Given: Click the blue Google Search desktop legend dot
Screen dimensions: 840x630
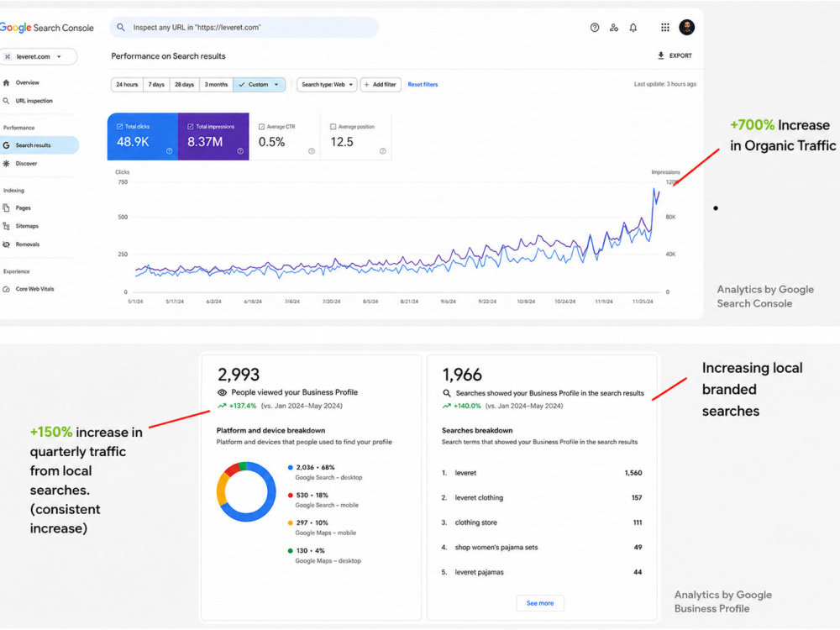Looking at the screenshot, I should pyautogui.click(x=291, y=468).
